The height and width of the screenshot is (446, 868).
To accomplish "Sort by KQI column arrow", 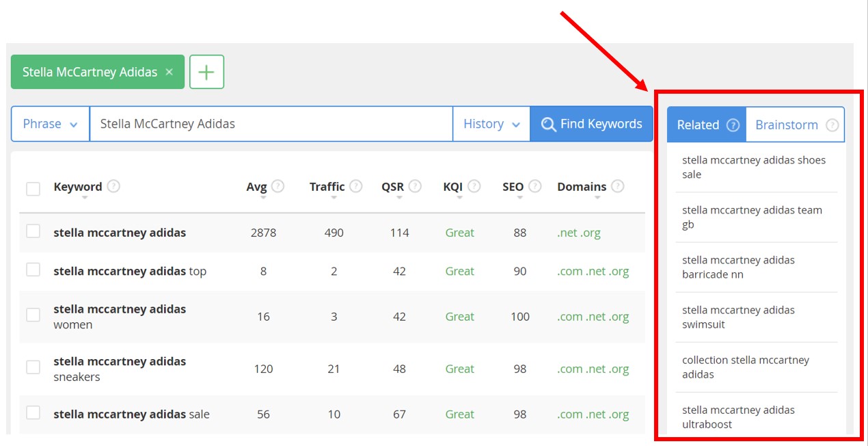I will click(x=459, y=198).
